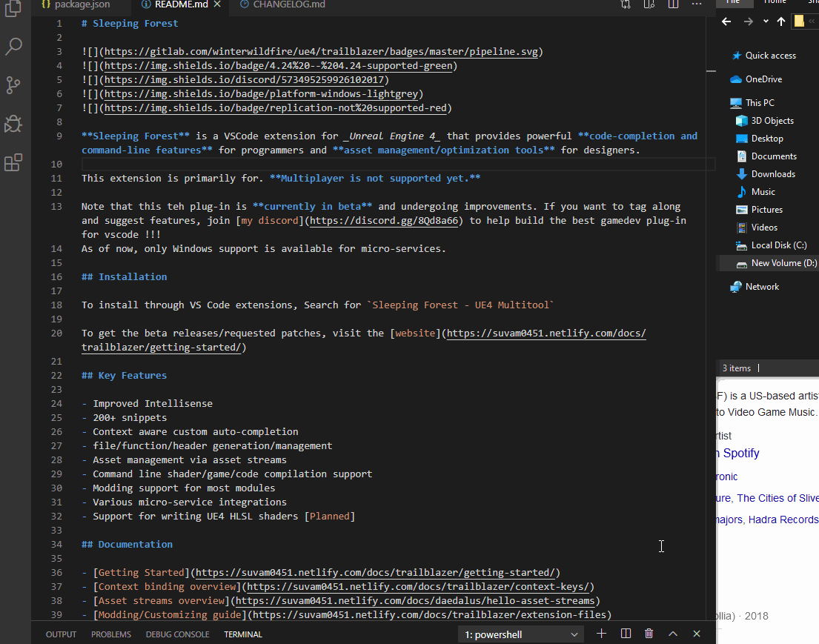This screenshot has width=819, height=644.
Task: Click The Cities of Slive link
Action: [x=777, y=498]
